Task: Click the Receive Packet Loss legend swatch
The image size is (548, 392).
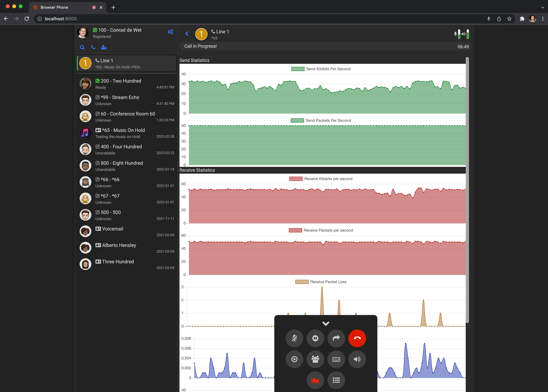Action: tap(302, 282)
